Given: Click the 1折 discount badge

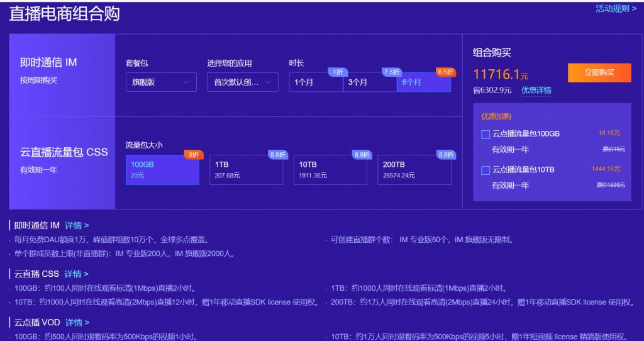Looking at the screenshot, I should coord(338,72).
